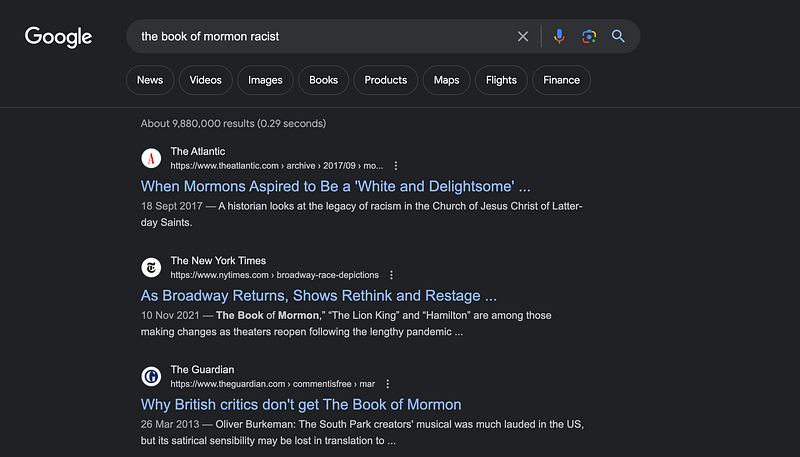Click the '26 Mar 2013' snippet date
Viewport: 800px width, 457px height.
point(170,424)
